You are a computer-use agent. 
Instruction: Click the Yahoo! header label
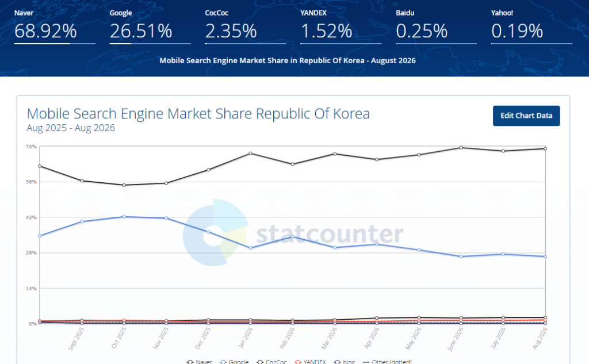tap(502, 13)
